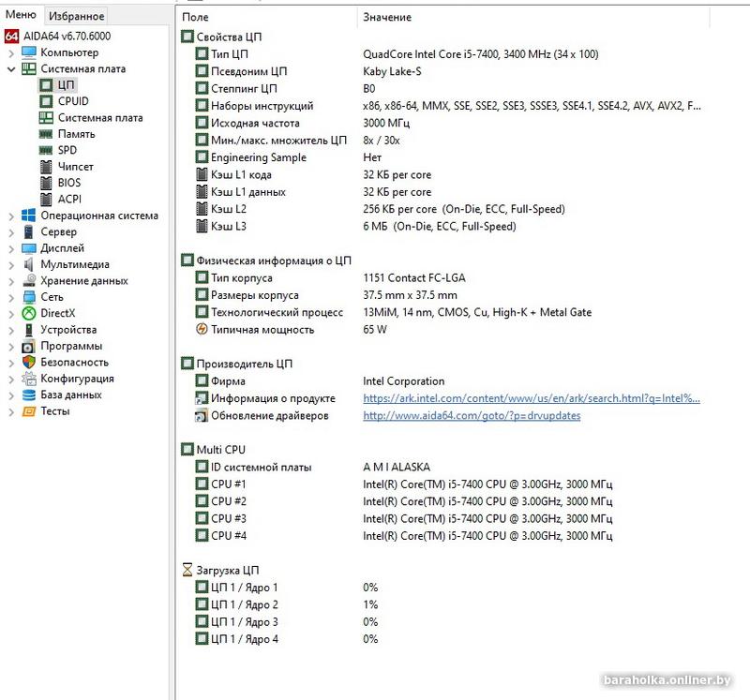The image size is (750, 700).
Task: Click the Типичная мощность power icon
Action: tap(202, 330)
